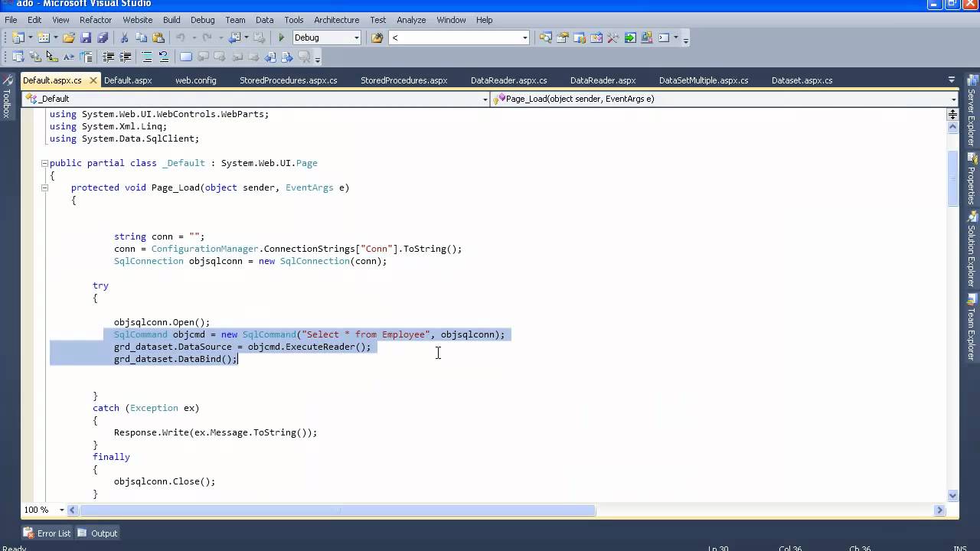Save the current file with the floppy icon
Viewport: 980px width, 551px height.
tap(86, 37)
